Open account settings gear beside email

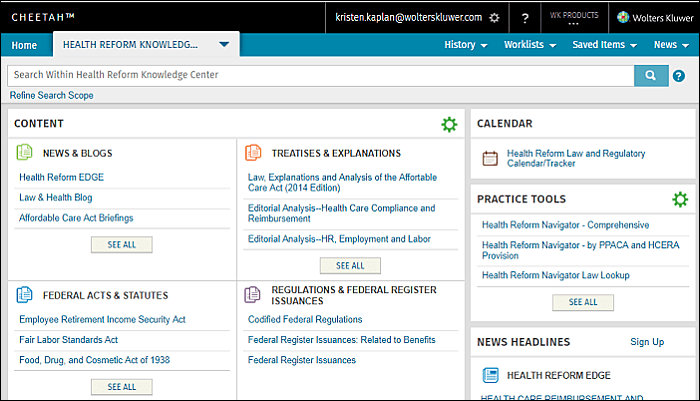point(493,18)
